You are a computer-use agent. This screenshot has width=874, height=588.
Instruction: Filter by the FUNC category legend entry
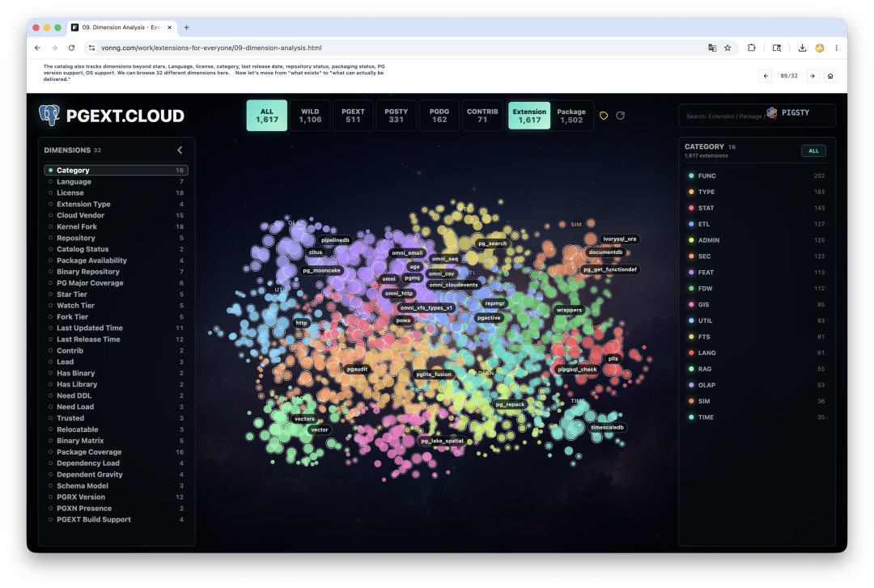tap(757, 176)
